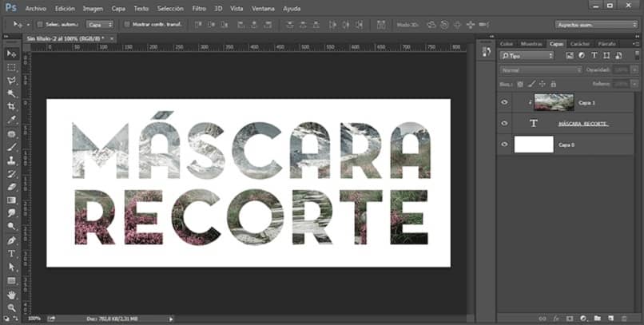Select the Hand tool

[11, 294]
